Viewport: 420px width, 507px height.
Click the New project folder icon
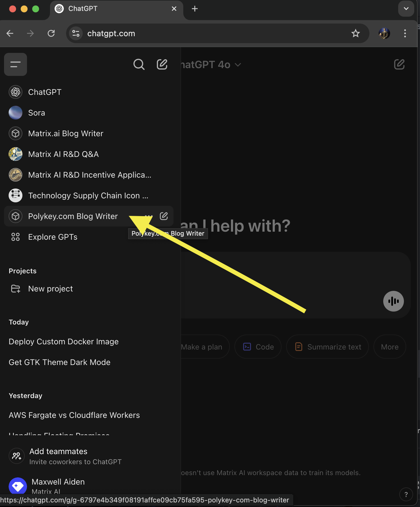click(16, 289)
